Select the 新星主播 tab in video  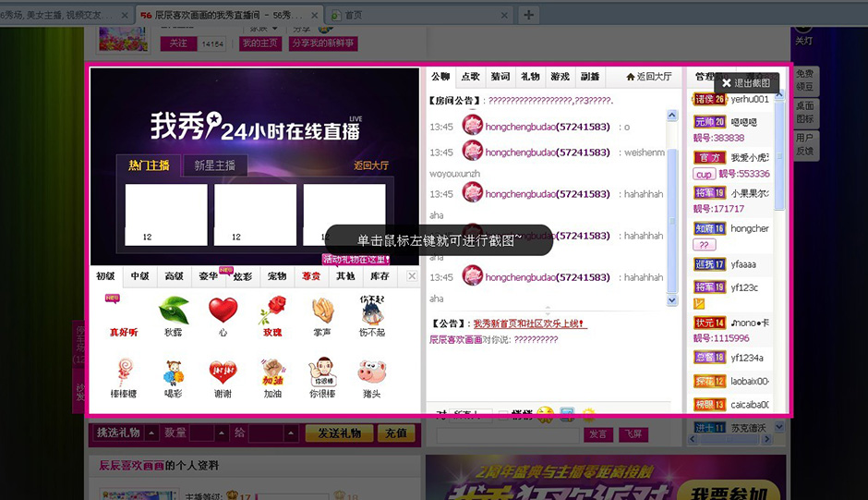(215, 165)
